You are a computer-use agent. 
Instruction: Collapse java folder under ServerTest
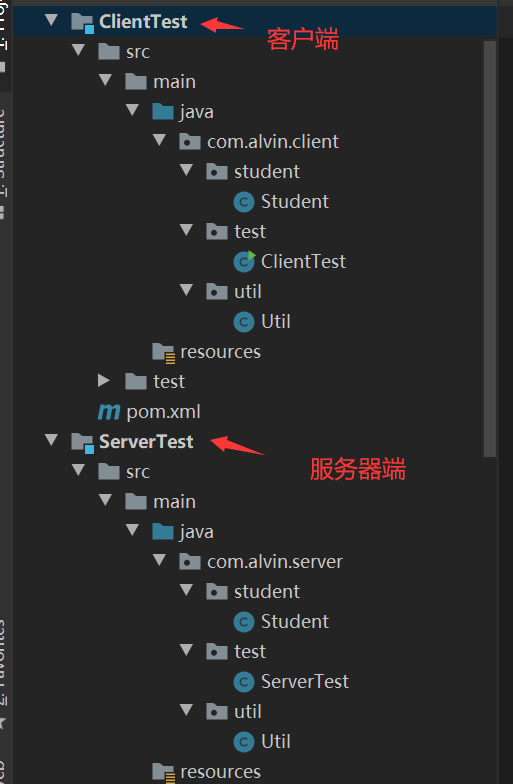132,530
